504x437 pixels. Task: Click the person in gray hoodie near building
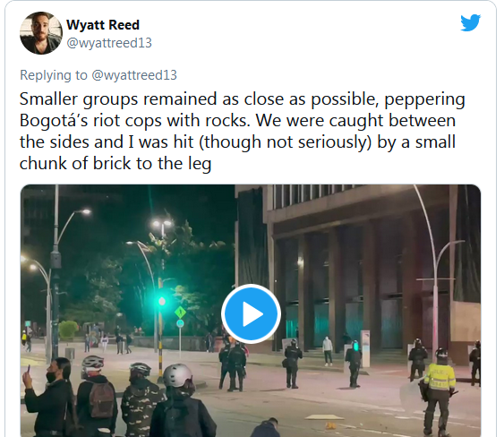328,351
